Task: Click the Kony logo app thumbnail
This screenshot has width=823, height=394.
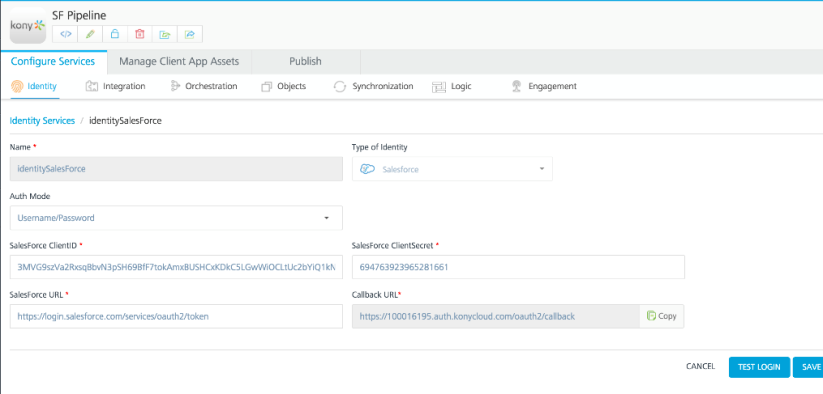Action: coord(28,25)
